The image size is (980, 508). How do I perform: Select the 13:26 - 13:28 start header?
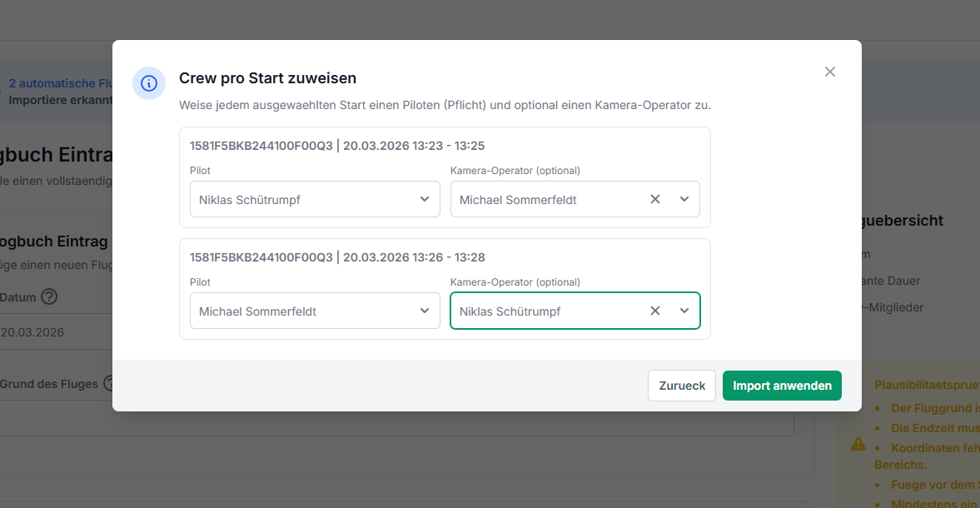pyautogui.click(x=337, y=257)
